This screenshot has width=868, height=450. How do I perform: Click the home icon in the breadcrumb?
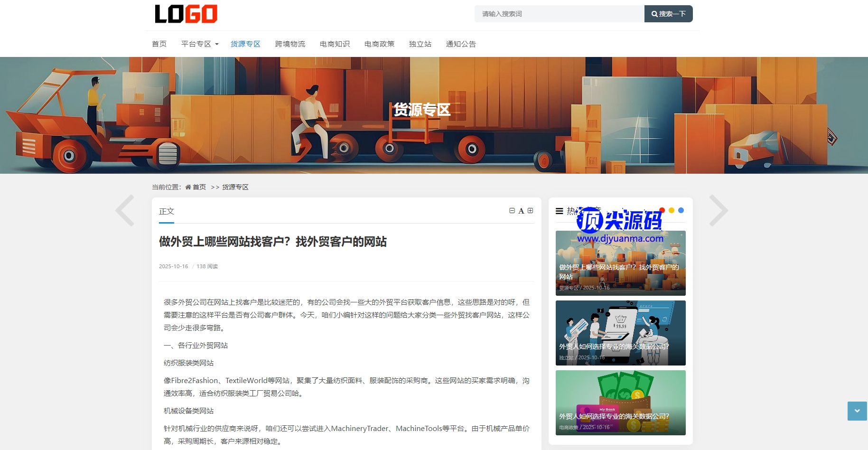(x=188, y=187)
